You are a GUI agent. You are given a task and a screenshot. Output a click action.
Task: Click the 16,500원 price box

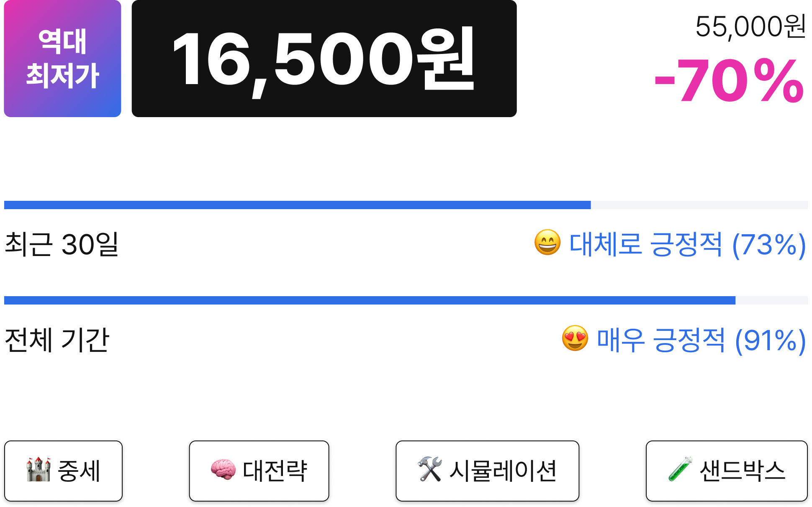click(324, 59)
